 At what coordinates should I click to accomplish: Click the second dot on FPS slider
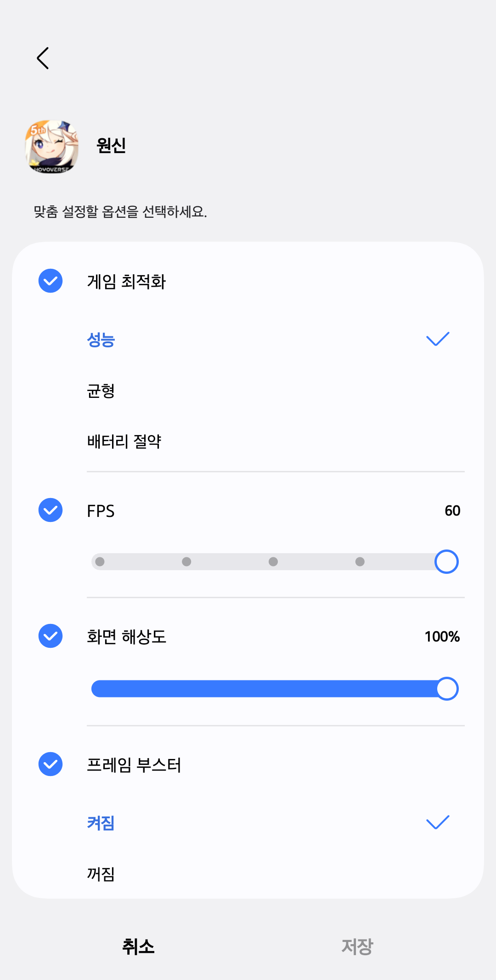tap(186, 561)
